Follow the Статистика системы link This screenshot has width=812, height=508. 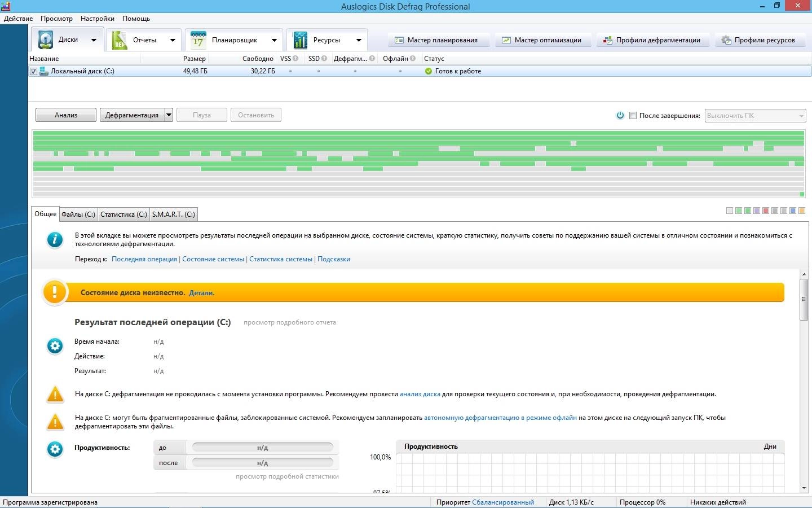281,259
